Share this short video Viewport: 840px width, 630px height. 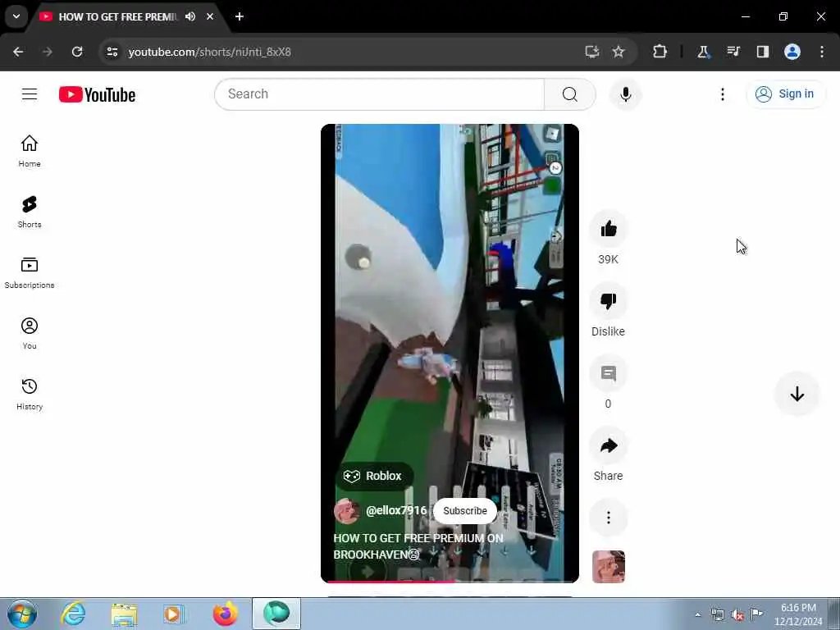tap(608, 445)
